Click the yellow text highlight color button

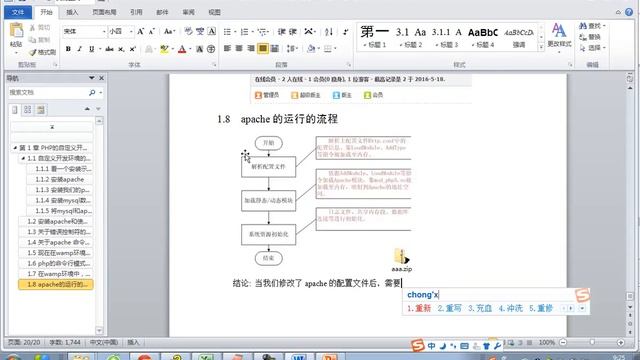[164, 49]
